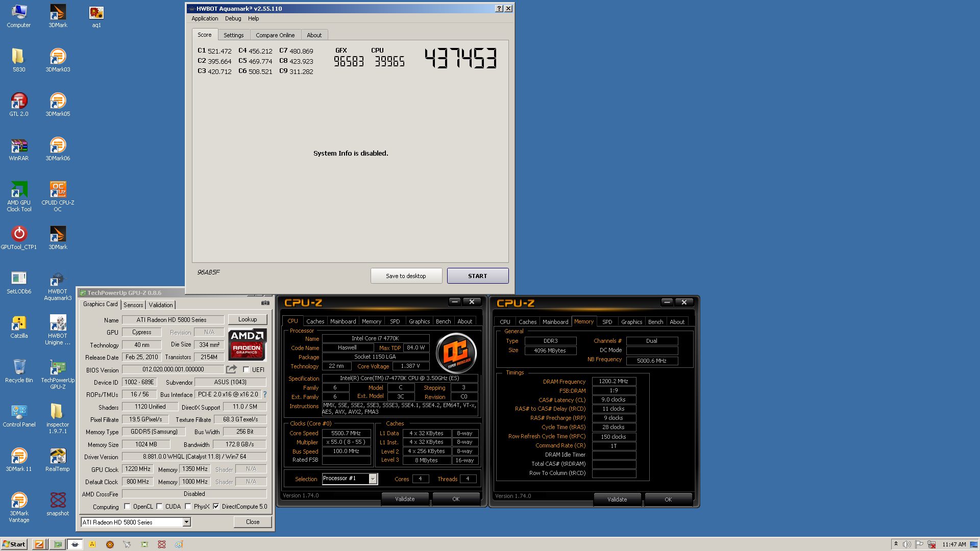Open Graphics tab in right CPU-Z window

click(631, 322)
